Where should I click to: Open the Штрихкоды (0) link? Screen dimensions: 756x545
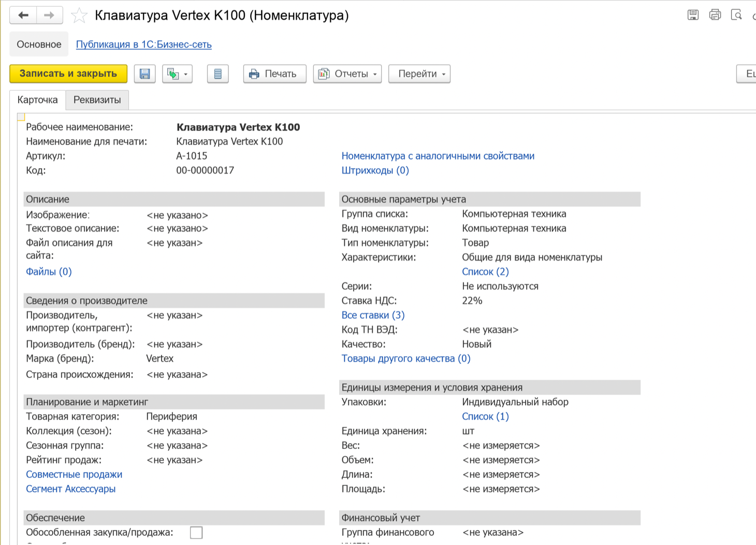375,170
